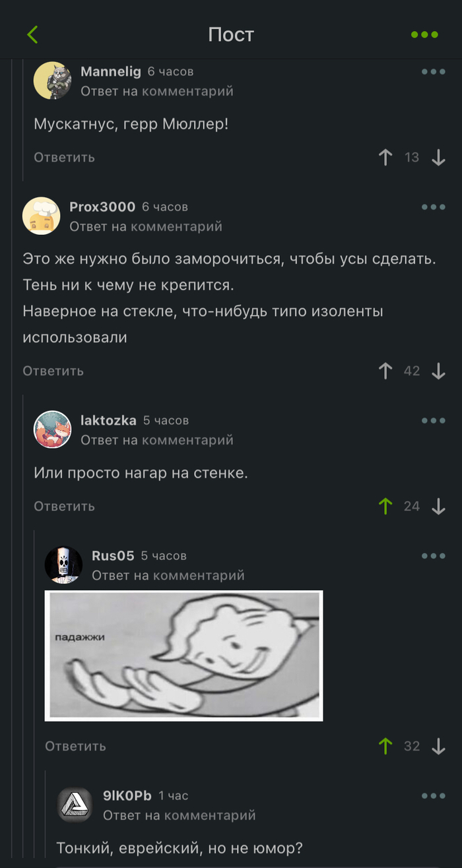Screen dimensions: 462x868
Task: Reply to Prox3000 via Ответить
Action: tap(53, 371)
